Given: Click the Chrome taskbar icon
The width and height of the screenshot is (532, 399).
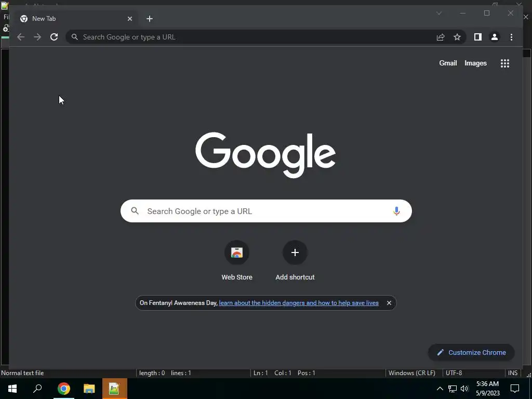Looking at the screenshot, I should pyautogui.click(x=64, y=389).
